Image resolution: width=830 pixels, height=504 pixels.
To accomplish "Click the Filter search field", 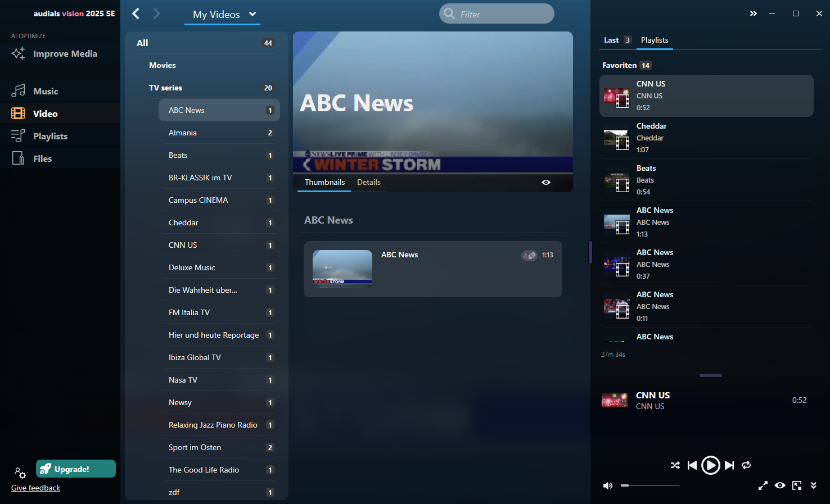I will 497,14.
